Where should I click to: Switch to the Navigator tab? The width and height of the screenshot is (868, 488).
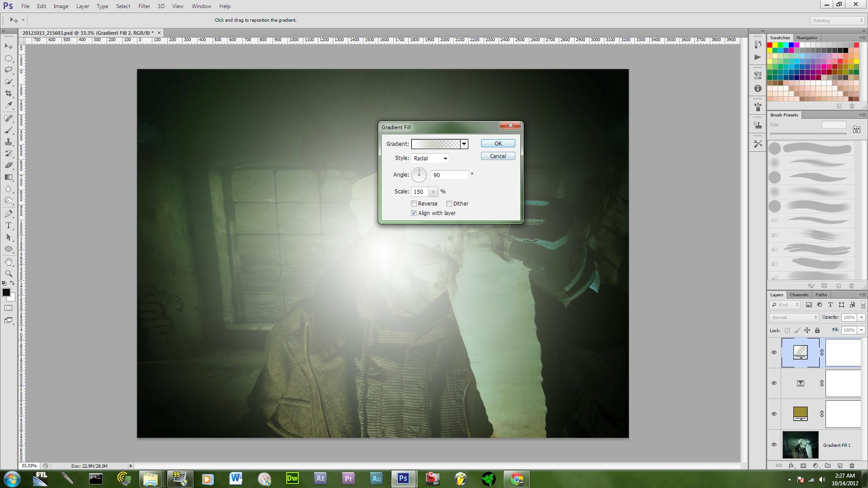click(x=807, y=38)
